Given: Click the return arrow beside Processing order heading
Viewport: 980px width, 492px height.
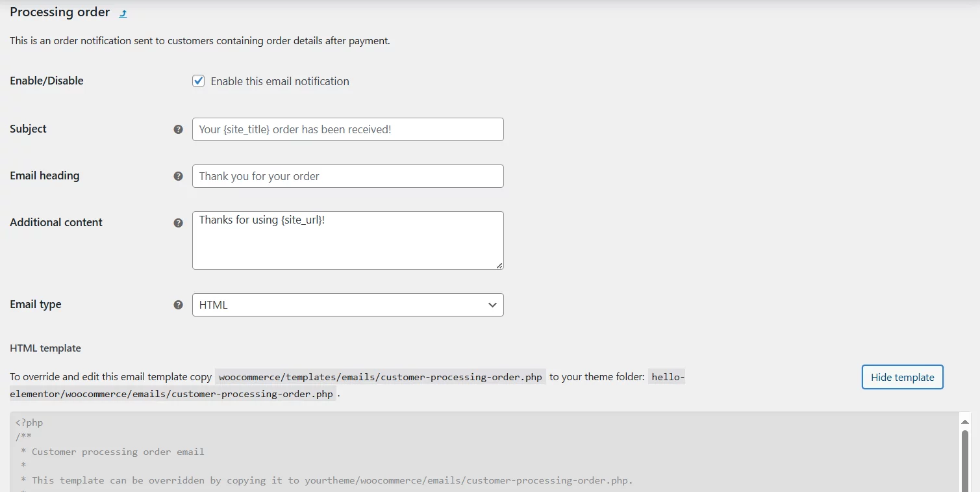Looking at the screenshot, I should [x=122, y=12].
